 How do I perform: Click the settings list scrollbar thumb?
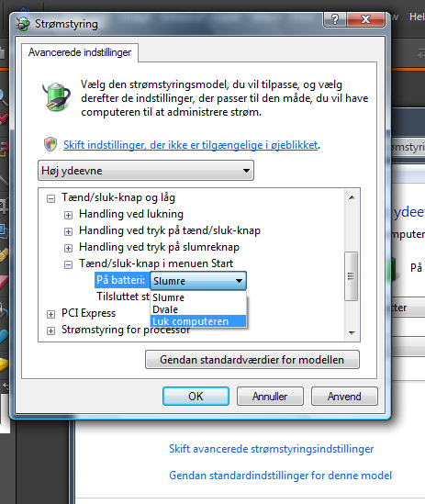click(x=351, y=276)
